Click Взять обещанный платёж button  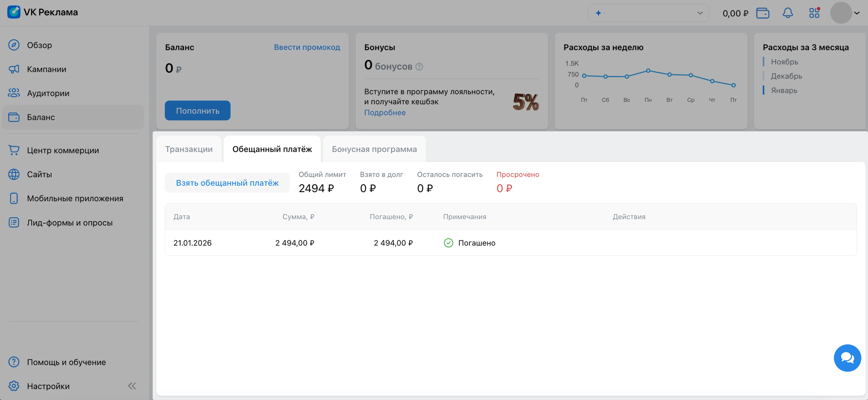tap(227, 183)
